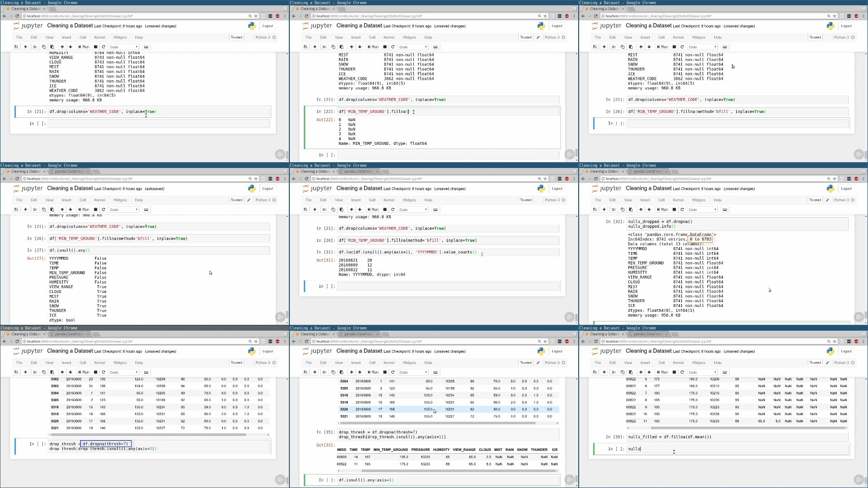This screenshot has height=488, width=868.
Task: Click the Run button in the In [39] nulls_filled notebook
Action: [x=663, y=372]
